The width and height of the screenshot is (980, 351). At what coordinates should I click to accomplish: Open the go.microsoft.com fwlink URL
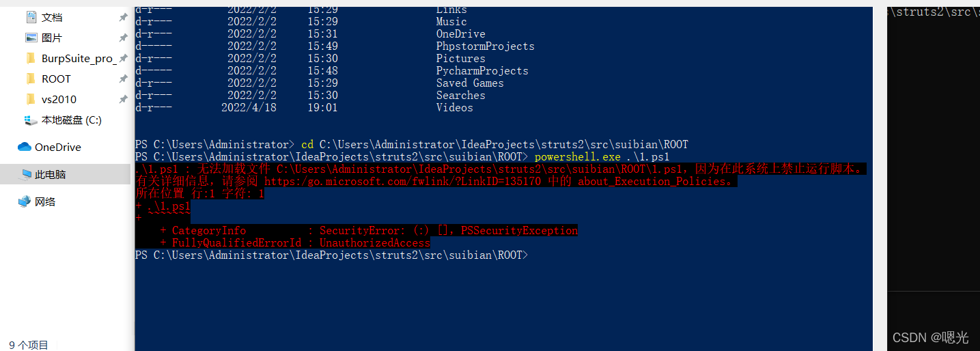pos(402,182)
